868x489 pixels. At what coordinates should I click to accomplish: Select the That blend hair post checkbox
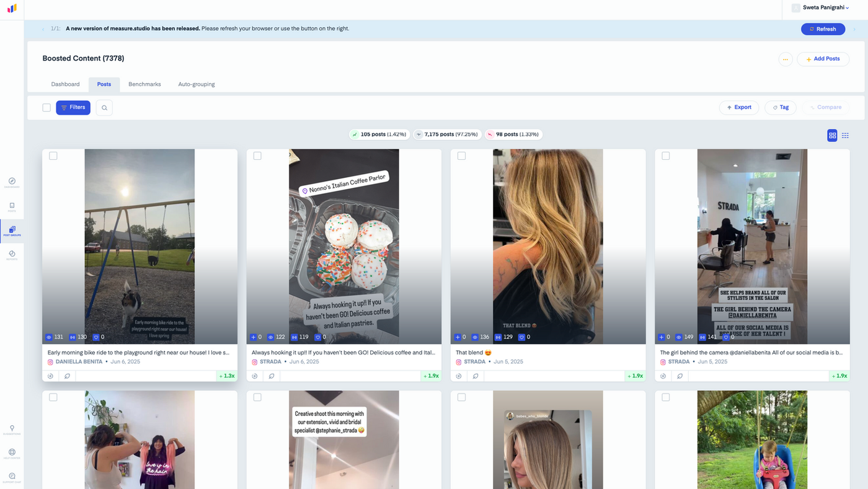coord(461,156)
